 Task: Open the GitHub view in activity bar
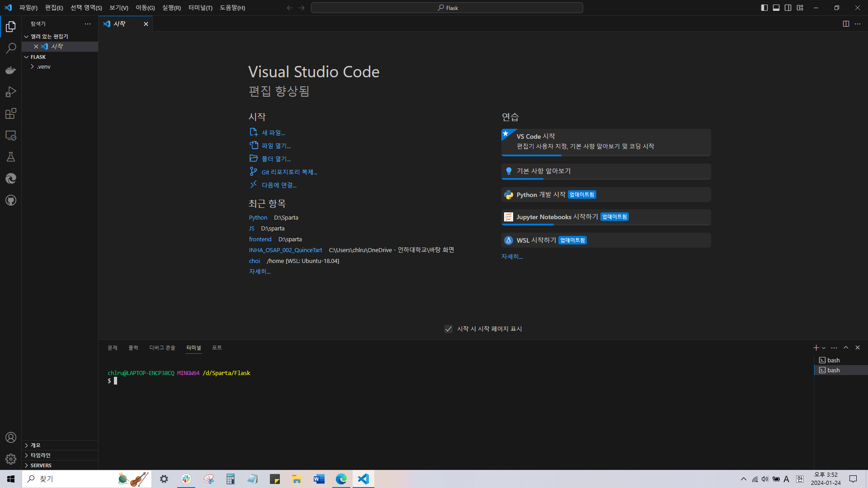(x=11, y=200)
